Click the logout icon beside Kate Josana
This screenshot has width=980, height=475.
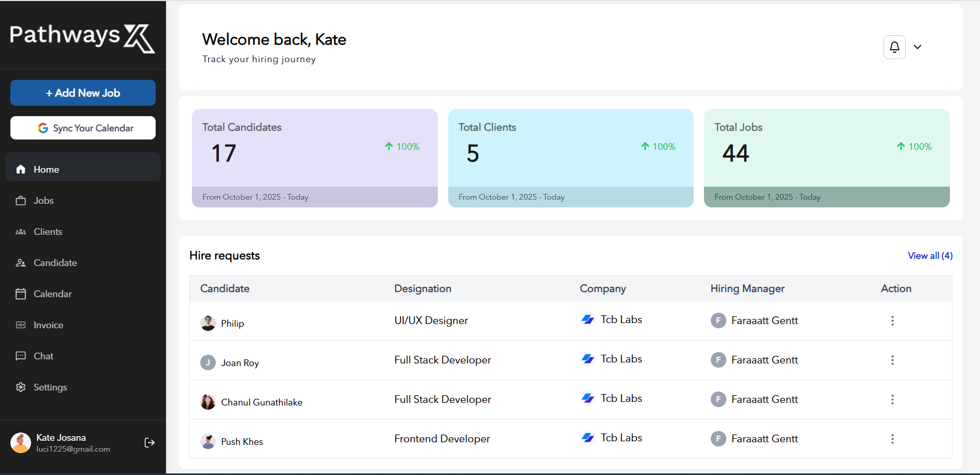(149, 442)
